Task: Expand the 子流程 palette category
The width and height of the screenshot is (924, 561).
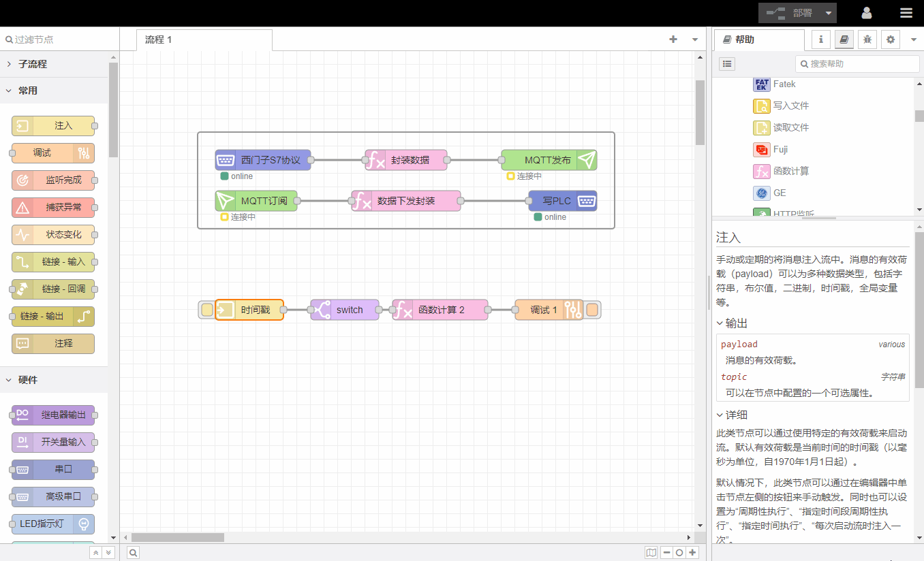Action: click(33, 64)
